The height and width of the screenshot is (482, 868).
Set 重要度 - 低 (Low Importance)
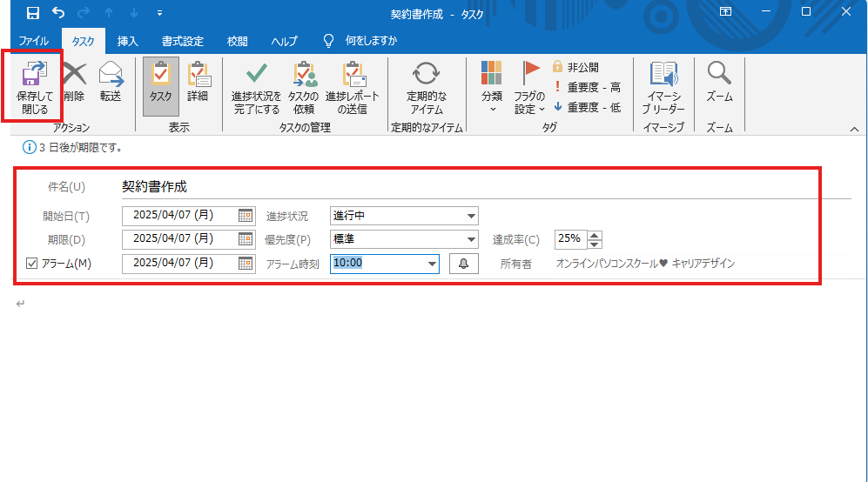click(x=587, y=107)
